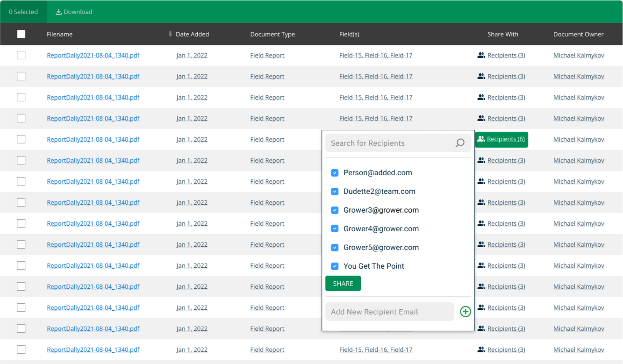Click the search magnifier icon in recipients popup

460,143
